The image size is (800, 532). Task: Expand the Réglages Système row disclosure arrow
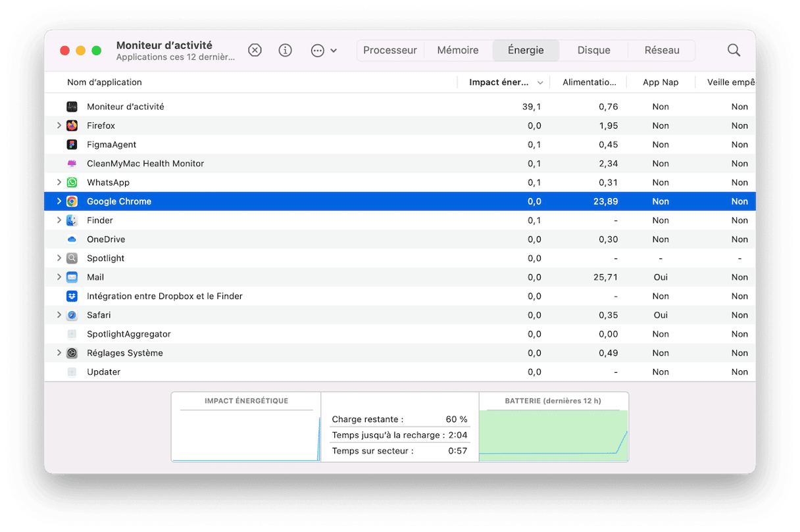click(x=59, y=353)
